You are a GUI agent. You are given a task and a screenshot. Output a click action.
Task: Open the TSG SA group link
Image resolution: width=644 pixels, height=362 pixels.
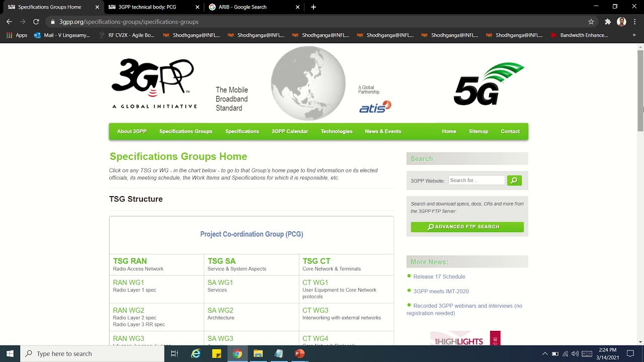[221, 261]
